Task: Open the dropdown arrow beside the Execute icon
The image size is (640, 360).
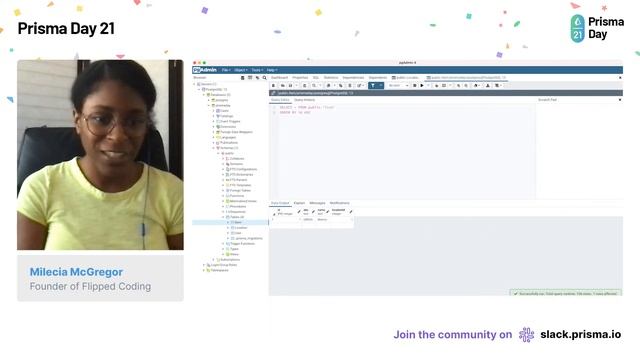Action: tap(429, 85)
